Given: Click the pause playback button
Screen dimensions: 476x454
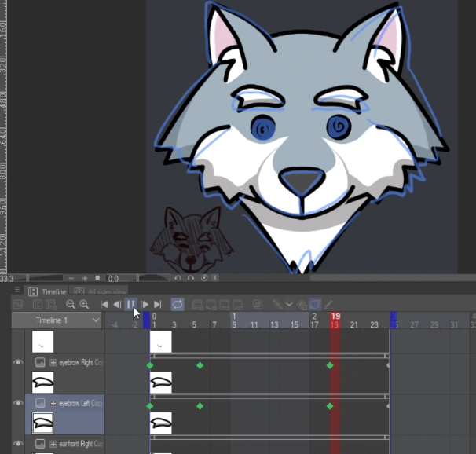Looking at the screenshot, I should point(131,304).
